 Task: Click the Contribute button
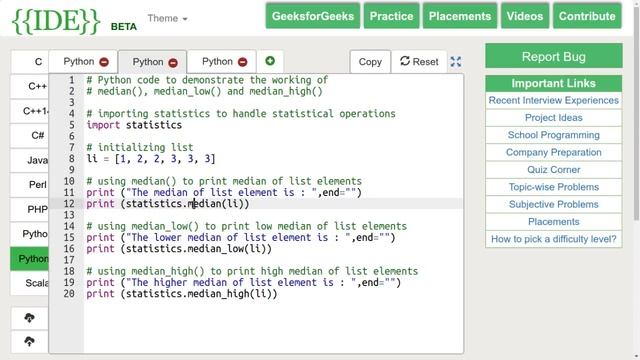(587, 16)
